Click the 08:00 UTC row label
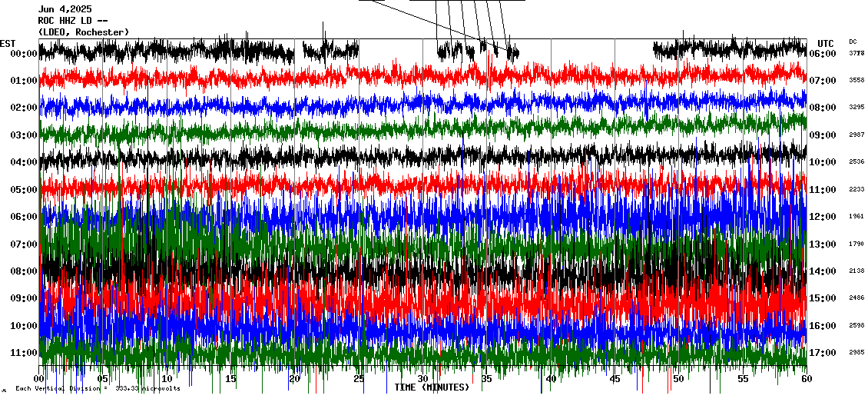 823,108
